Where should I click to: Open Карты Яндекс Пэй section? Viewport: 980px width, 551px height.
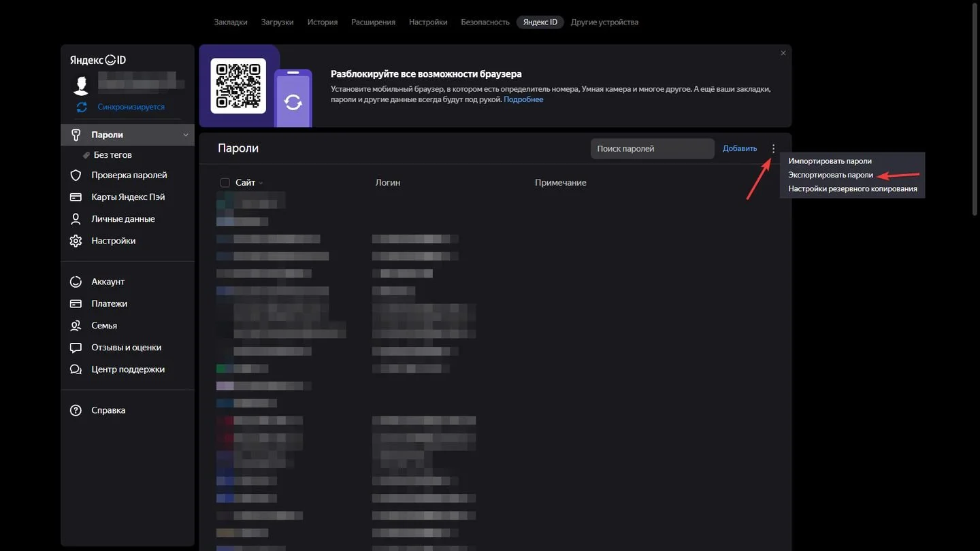point(128,197)
